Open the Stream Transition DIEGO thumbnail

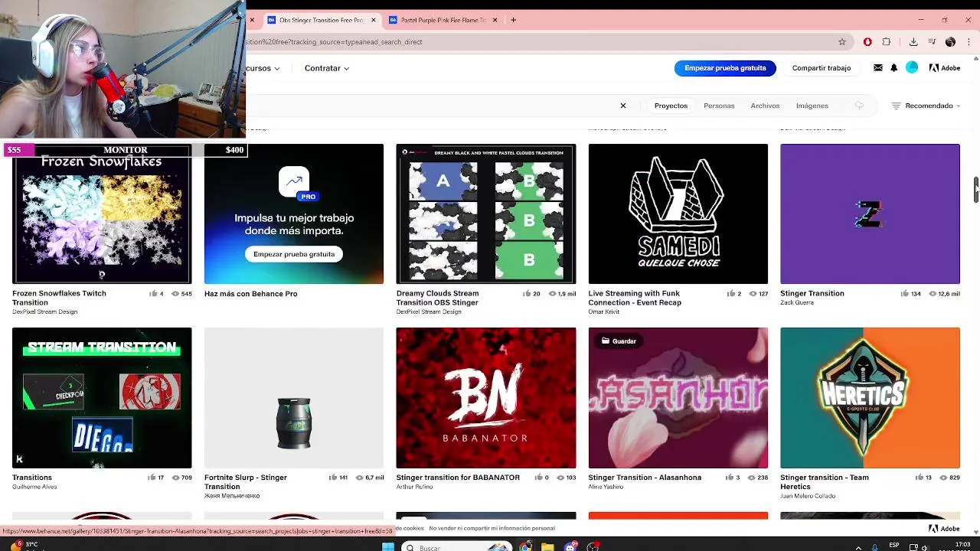(x=102, y=397)
